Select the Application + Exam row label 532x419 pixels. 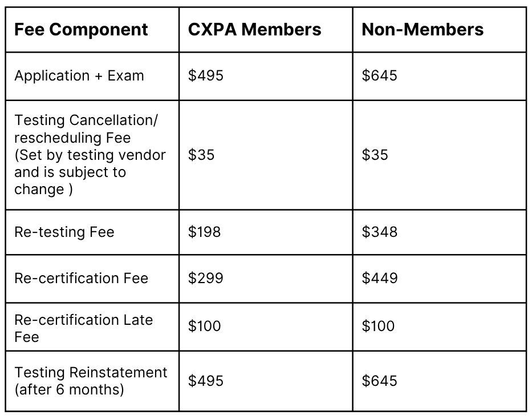[x=79, y=76]
